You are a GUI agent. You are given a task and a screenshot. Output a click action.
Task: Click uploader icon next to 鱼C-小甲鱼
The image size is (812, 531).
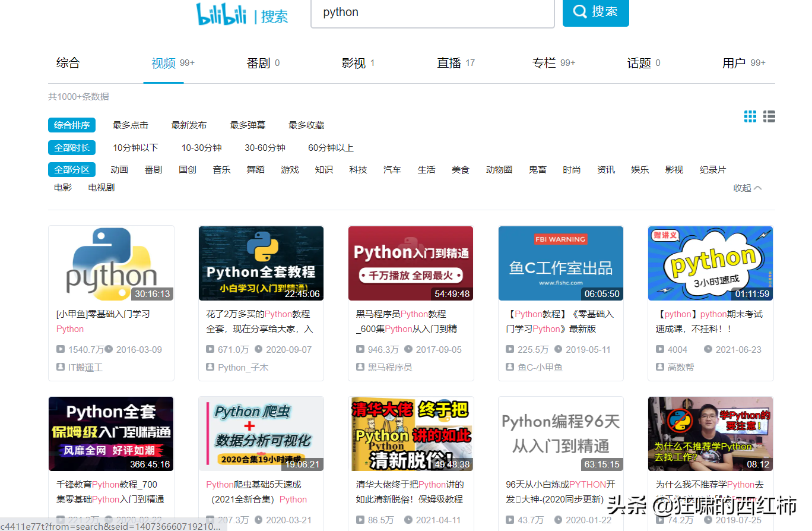[510, 367]
